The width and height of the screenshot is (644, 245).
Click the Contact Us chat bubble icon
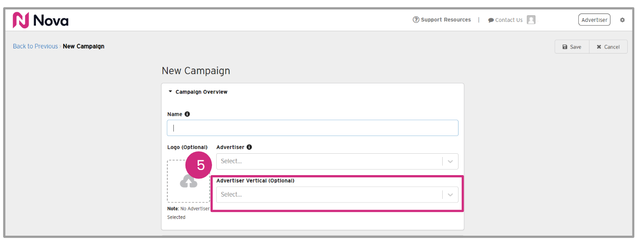(x=491, y=20)
